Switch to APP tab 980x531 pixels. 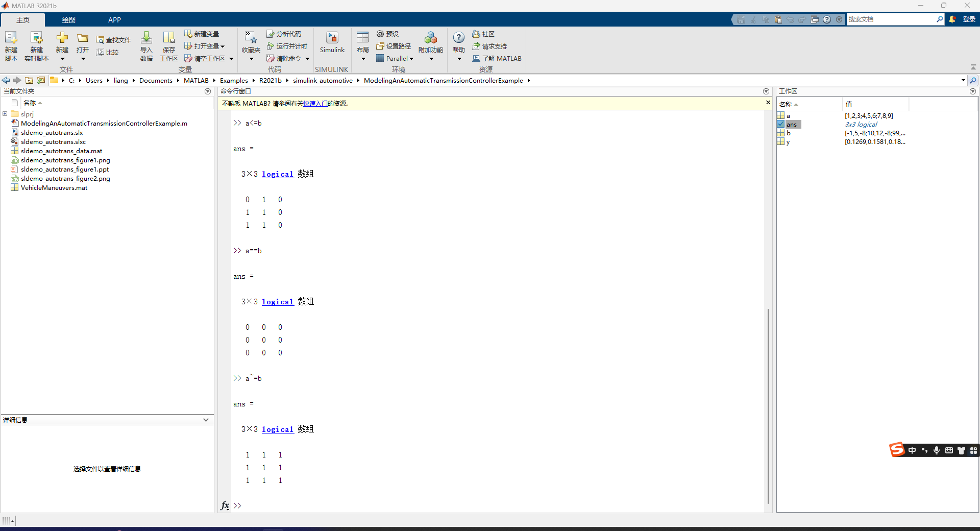[x=114, y=20]
